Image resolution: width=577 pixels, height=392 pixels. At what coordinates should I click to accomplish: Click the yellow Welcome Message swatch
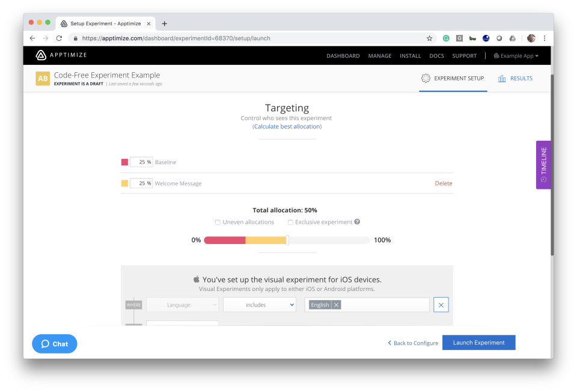pos(125,183)
